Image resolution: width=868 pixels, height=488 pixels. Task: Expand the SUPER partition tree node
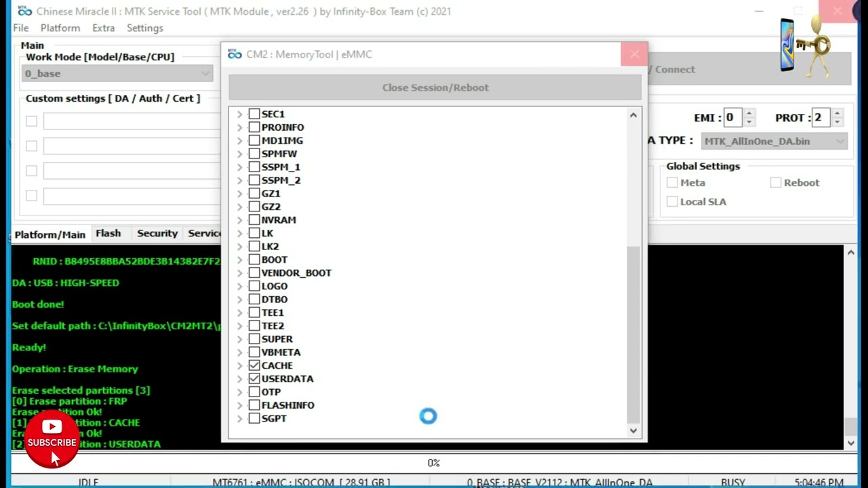click(x=239, y=339)
